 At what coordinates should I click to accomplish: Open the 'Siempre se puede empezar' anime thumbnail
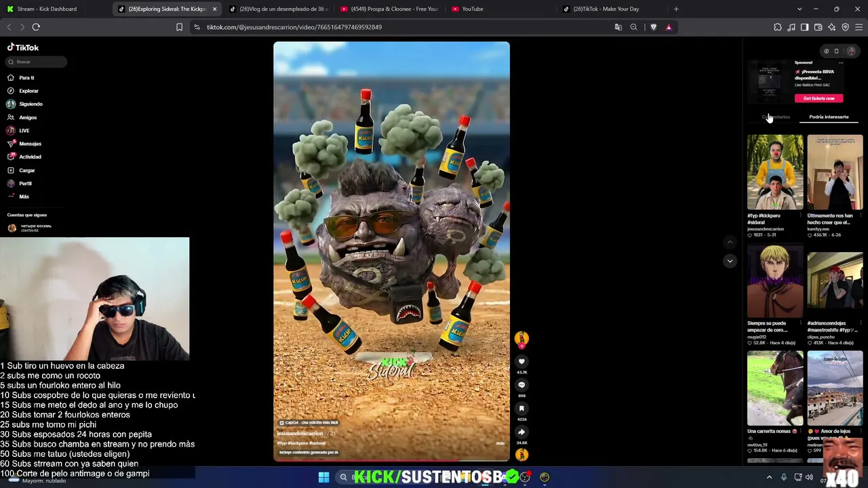[x=775, y=281]
